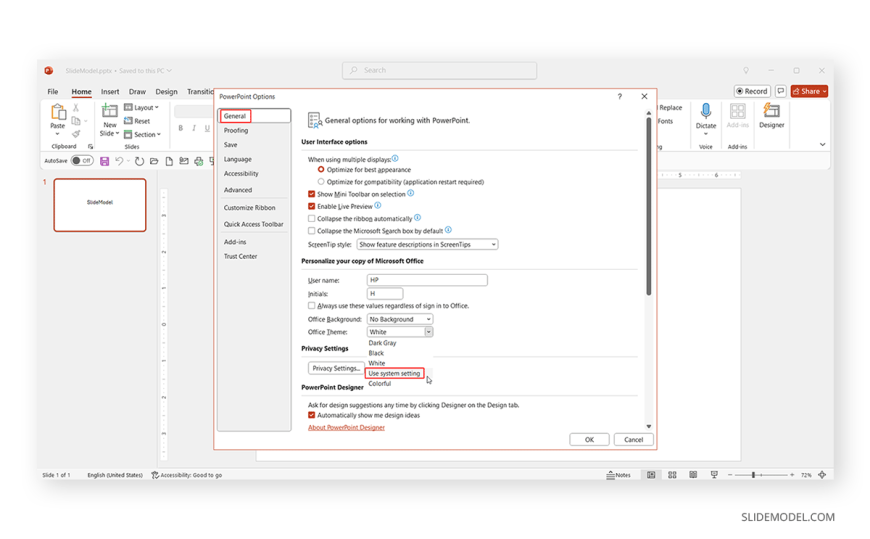Click the Notes button in status bar
Image resolution: width=870 pixels, height=539 pixels.
pyautogui.click(x=619, y=475)
